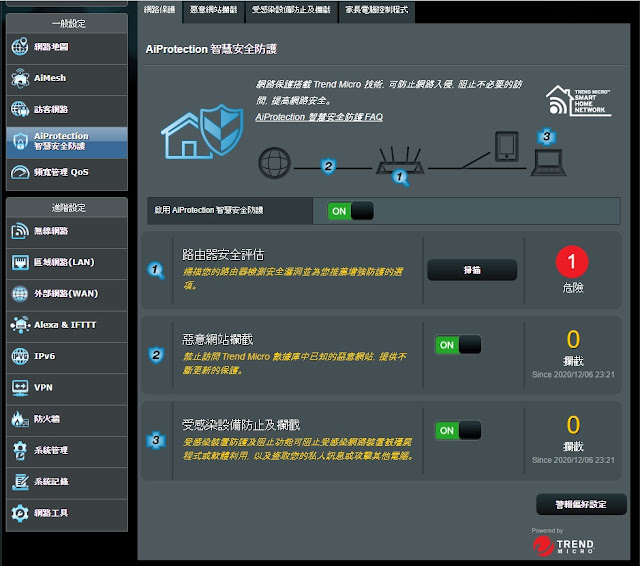Switch to the 家長電腦控制程式 tab

(377, 10)
